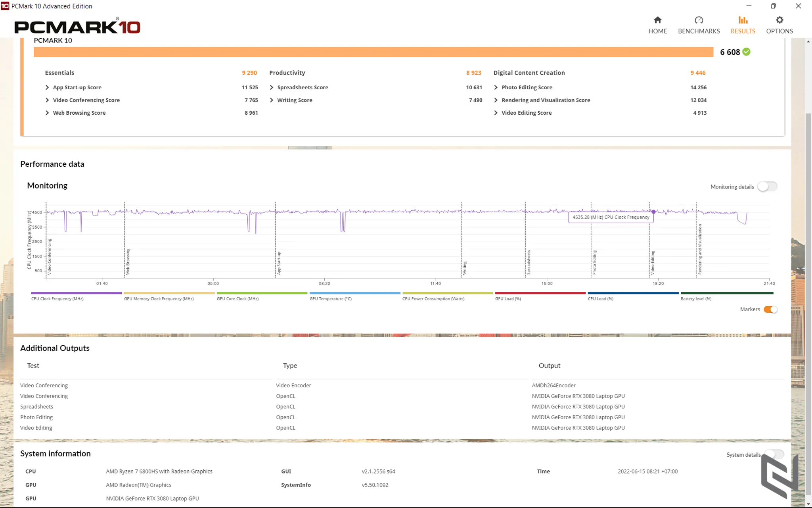The image size is (812, 508).
Task: Click the 4535.28 MHz CPU Clock Frequency tooltip
Action: tap(611, 217)
